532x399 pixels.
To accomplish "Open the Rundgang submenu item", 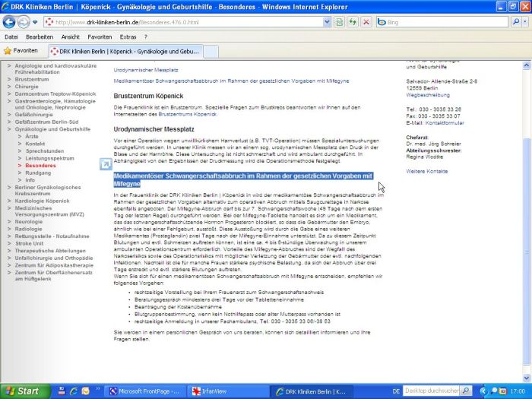I will point(38,173).
